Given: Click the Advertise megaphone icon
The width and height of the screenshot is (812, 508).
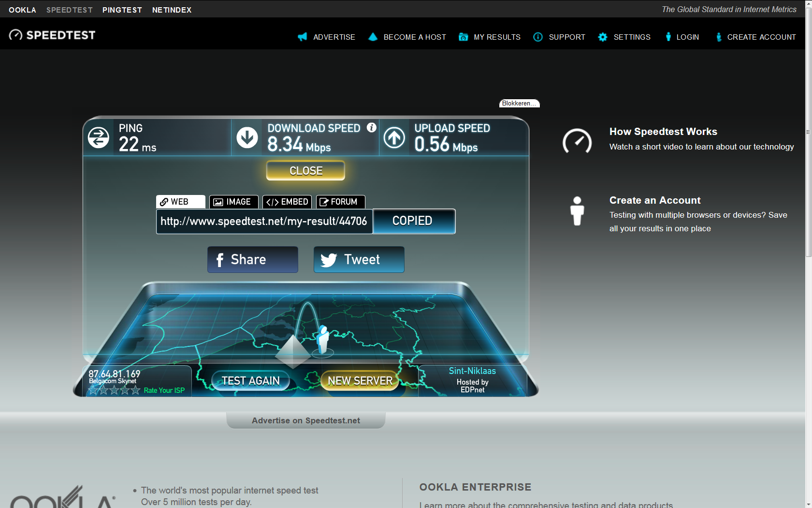Looking at the screenshot, I should 303,37.
